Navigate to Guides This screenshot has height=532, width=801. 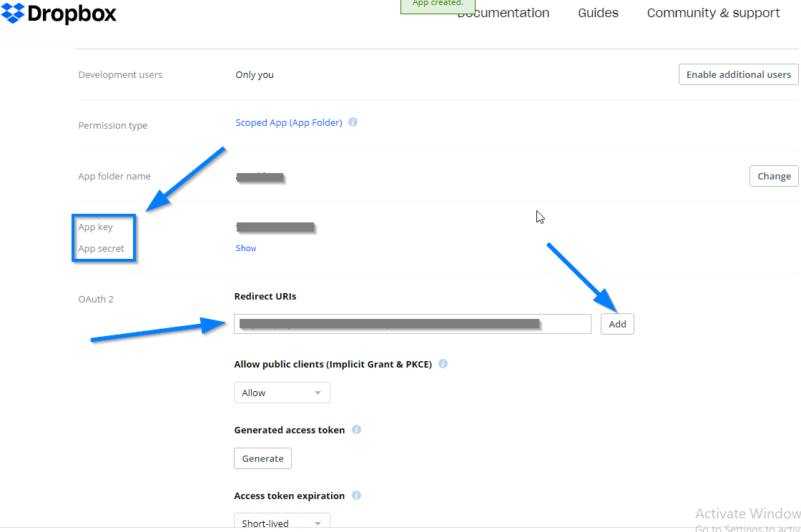pos(598,13)
